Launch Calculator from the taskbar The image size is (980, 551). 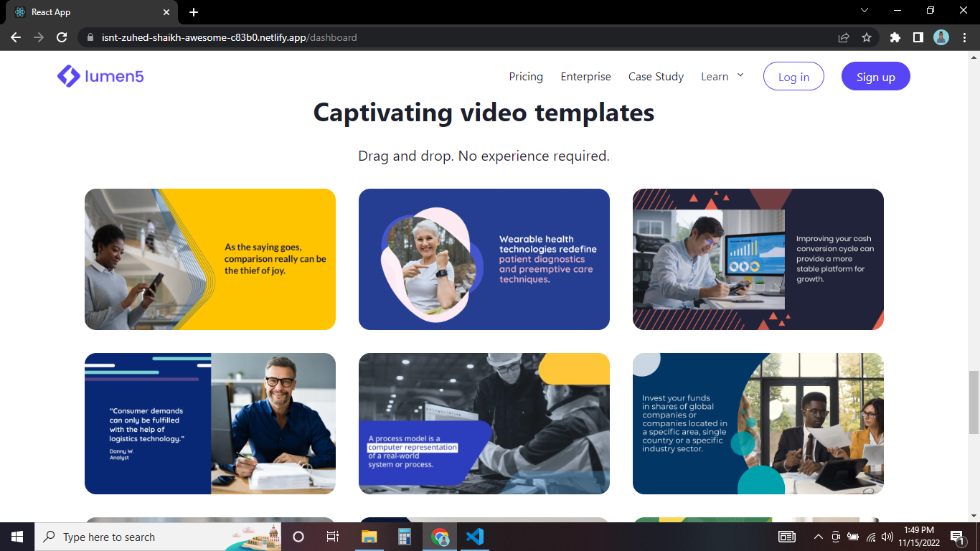coord(404,537)
